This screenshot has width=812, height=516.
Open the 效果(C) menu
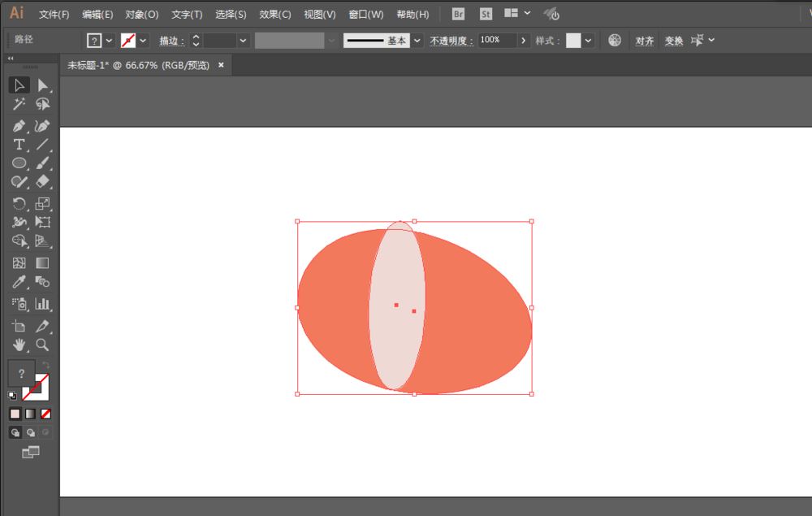pos(274,15)
